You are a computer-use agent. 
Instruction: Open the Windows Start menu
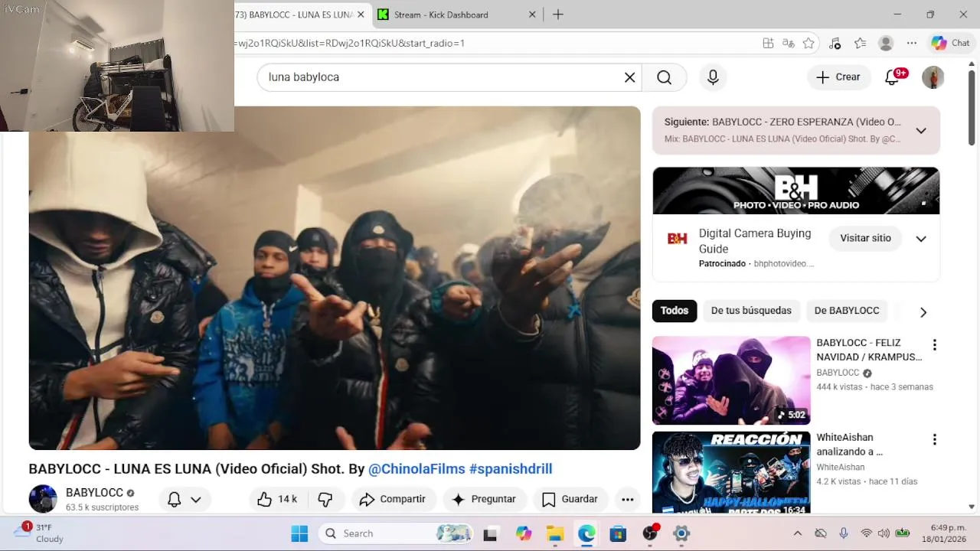pyautogui.click(x=299, y=533)
